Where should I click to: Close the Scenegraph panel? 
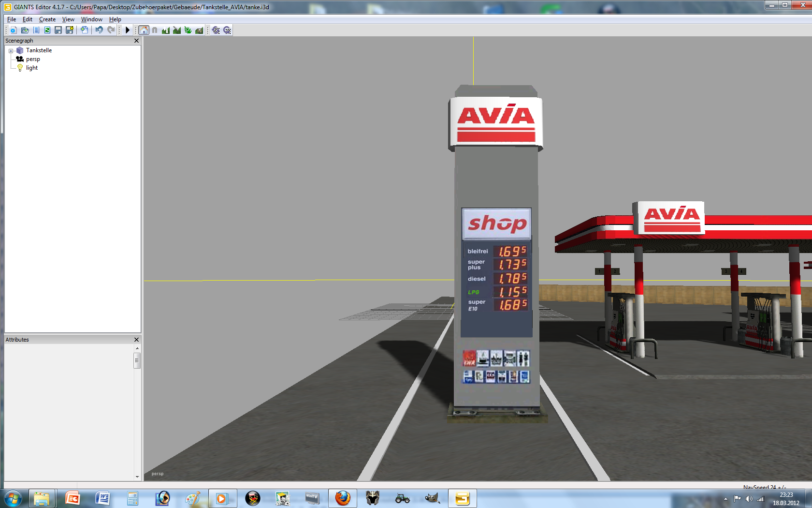136,41
